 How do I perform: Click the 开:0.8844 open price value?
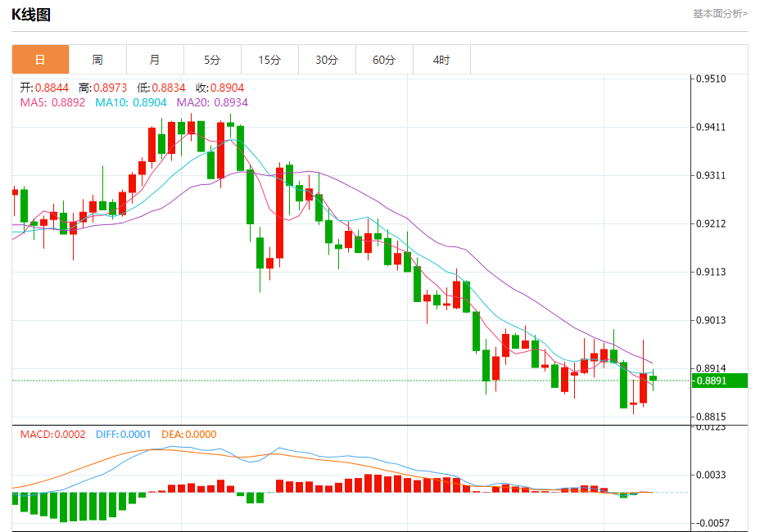(44, 88)
